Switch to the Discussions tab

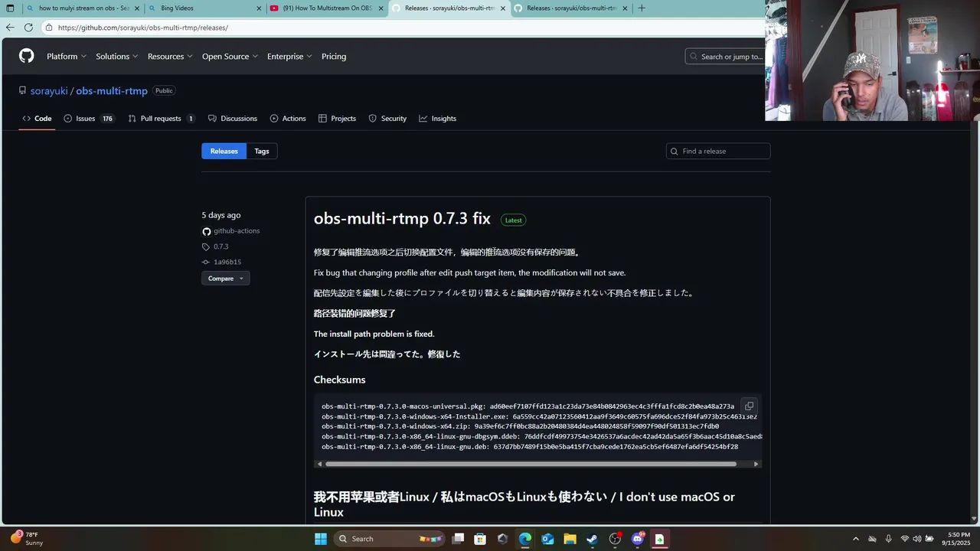[x=233, y=119]
